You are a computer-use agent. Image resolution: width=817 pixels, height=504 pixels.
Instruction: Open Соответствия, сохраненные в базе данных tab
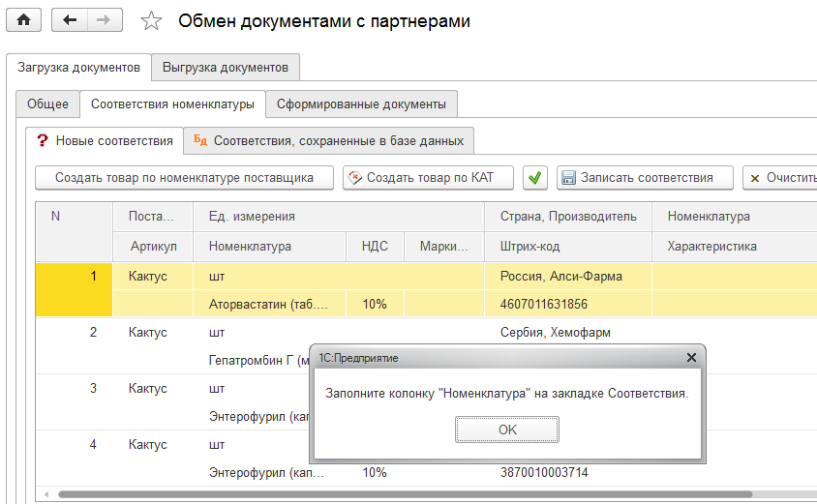point(329,140)
